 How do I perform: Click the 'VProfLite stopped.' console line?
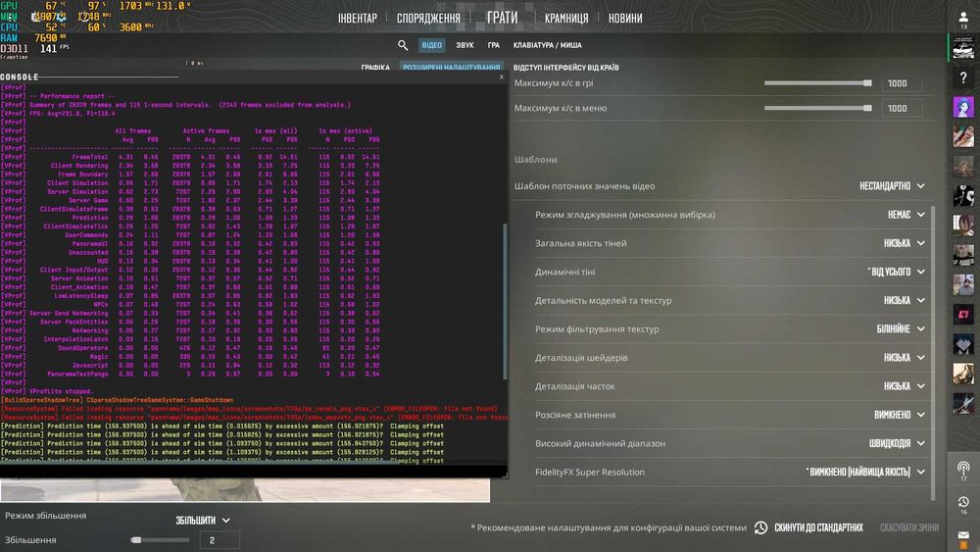click(x=47, y=391)
